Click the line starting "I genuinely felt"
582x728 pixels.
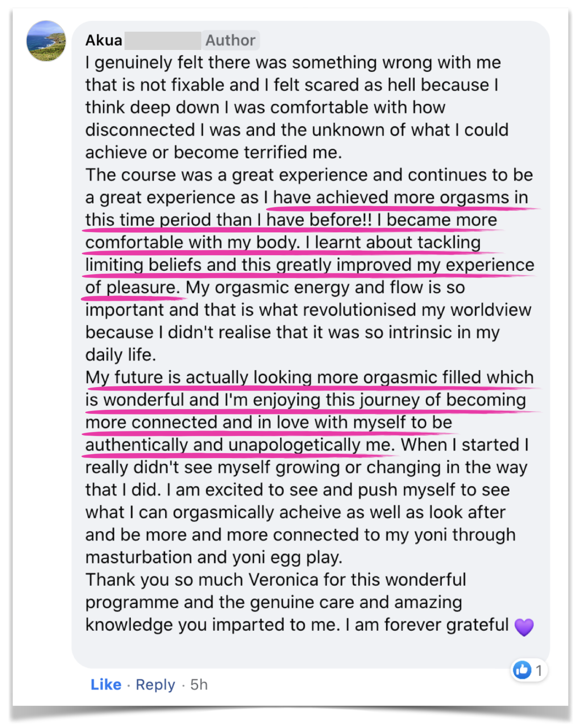click(x=293, y=62)
